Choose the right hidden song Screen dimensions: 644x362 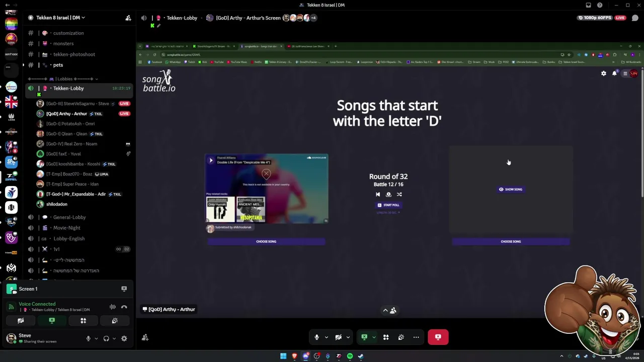point(511,241)
